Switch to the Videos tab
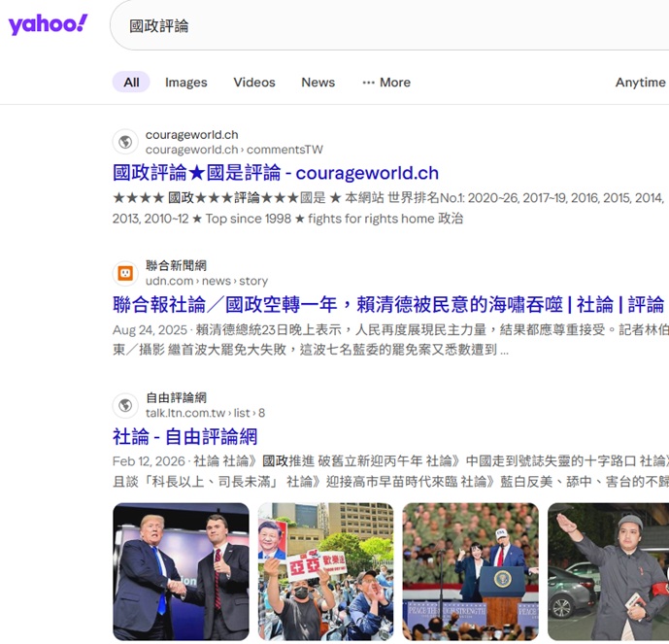 coord(254,83)
